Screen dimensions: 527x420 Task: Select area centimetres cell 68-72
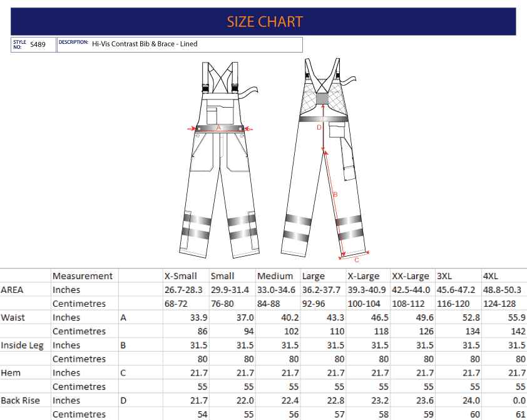(x=186, y=304)
